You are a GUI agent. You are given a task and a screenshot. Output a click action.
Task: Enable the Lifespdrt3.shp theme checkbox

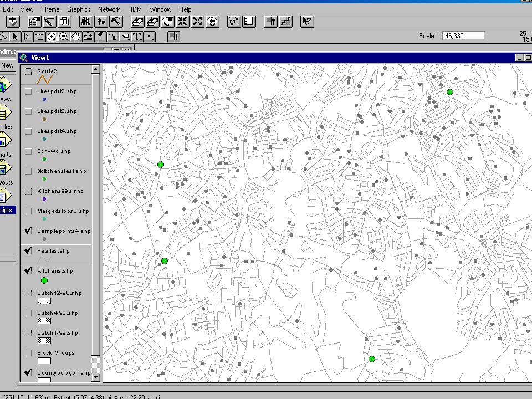pyautogui.click(x=28, y=111)
